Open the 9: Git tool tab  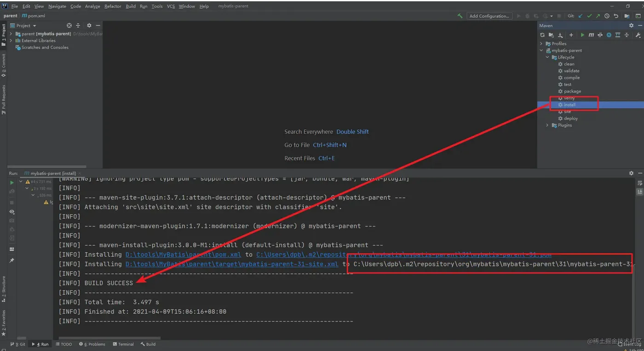(18, 344)
